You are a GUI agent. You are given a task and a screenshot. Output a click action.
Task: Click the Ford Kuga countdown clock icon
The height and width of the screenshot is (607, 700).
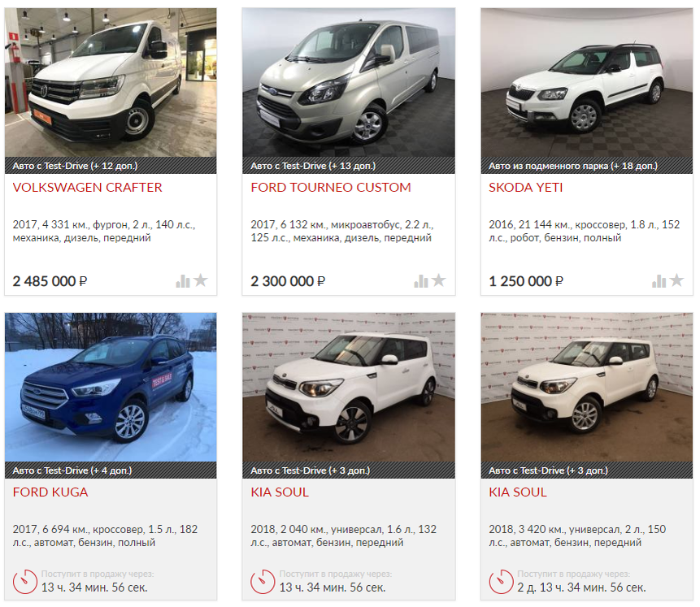tap(25, 582)
